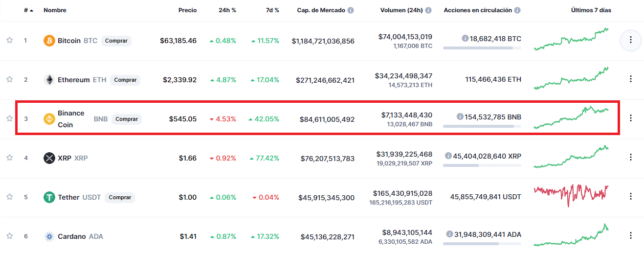Image resolution: width=644 pixels, height=255 pixels.
Task: Star Binance Coin for the watchlist
Action: (x=9, y=118)
